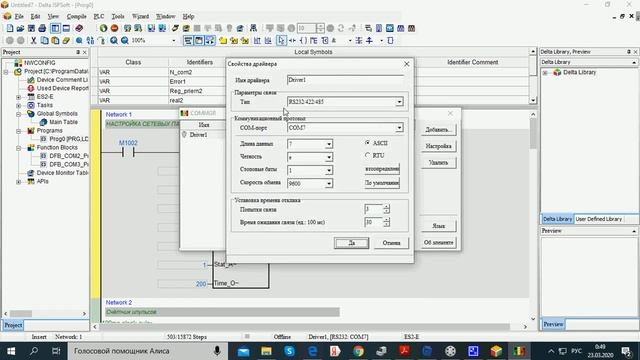The height and width of the screenshot is (360, 640).
Task: Click the Настройка button in COMMGR window
Action: point(438,146)
